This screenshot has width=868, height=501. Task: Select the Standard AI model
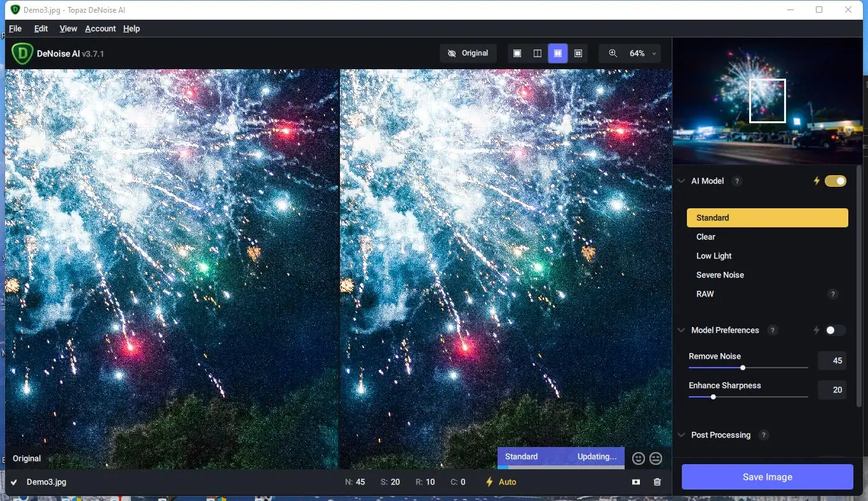click(768, 218)
